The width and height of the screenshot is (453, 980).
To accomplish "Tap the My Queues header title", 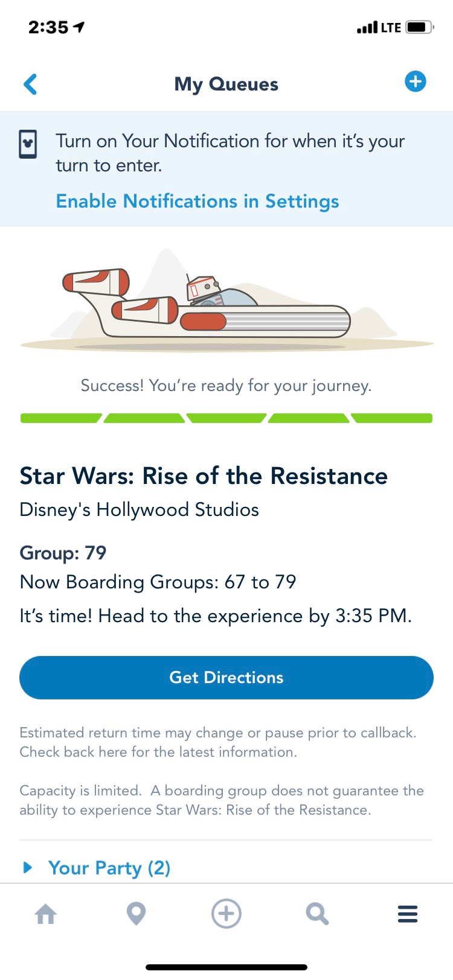I will (x=226, y=84).
